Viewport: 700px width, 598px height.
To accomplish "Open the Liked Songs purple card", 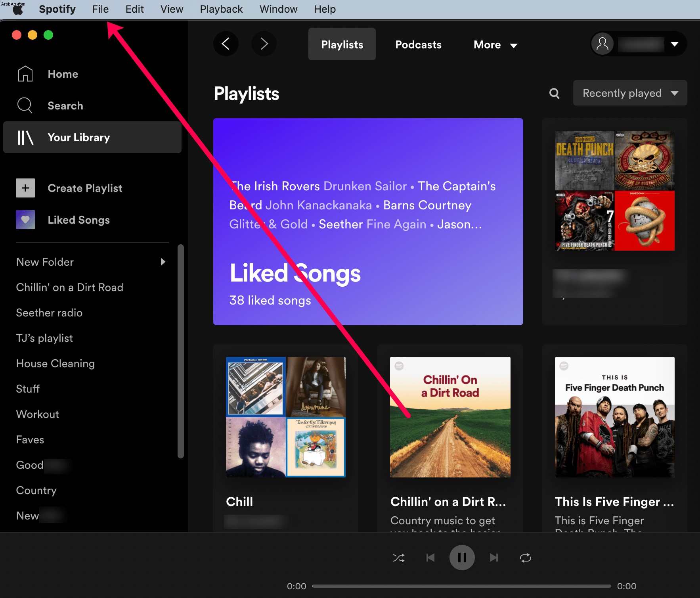I will (368, 221).
